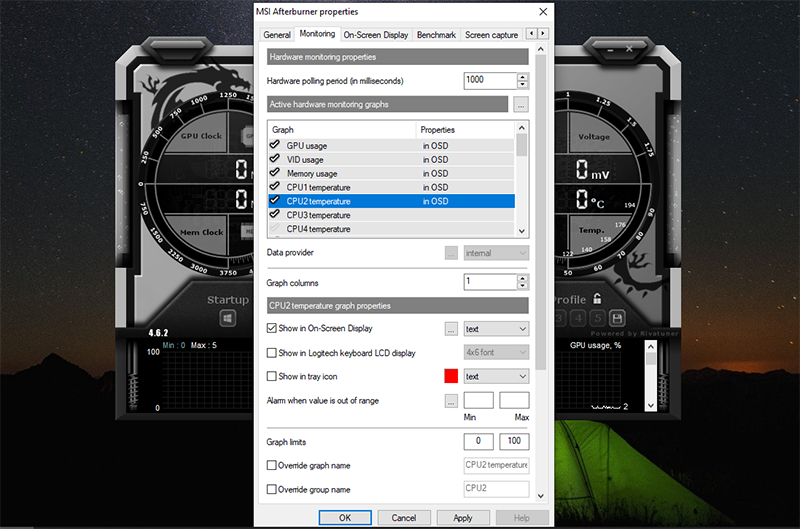The image size is (800, 529).
Task: Pick the red tray icon color swatch
Action: [451, 376]
